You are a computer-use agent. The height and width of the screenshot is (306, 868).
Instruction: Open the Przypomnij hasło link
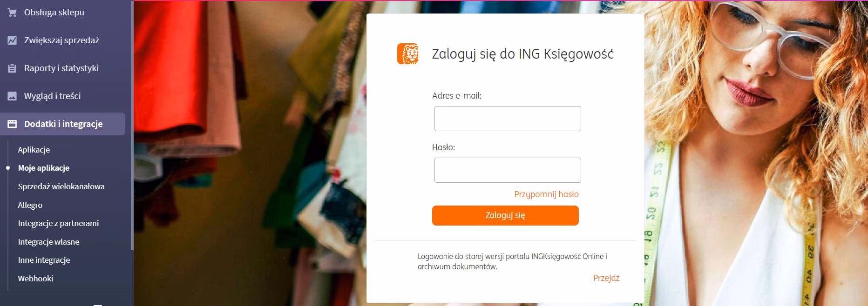(x=545, y=194)
